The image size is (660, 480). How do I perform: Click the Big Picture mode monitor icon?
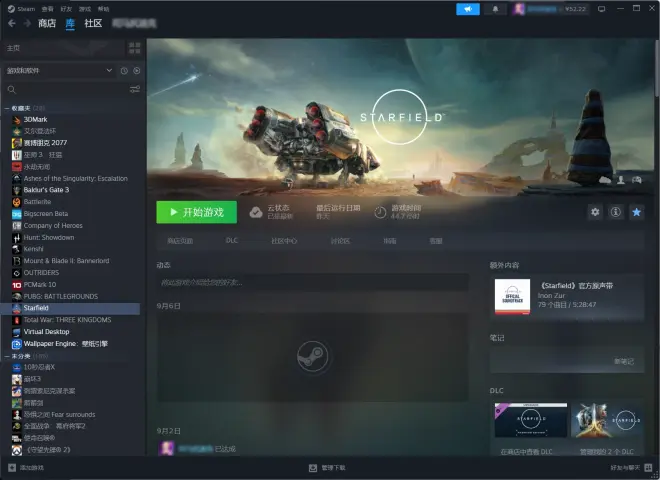click(601, 9)
